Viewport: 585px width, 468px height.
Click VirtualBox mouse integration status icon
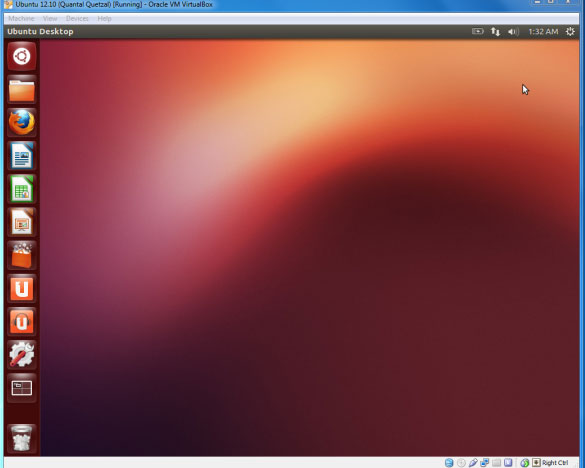[x=525, y=463]
